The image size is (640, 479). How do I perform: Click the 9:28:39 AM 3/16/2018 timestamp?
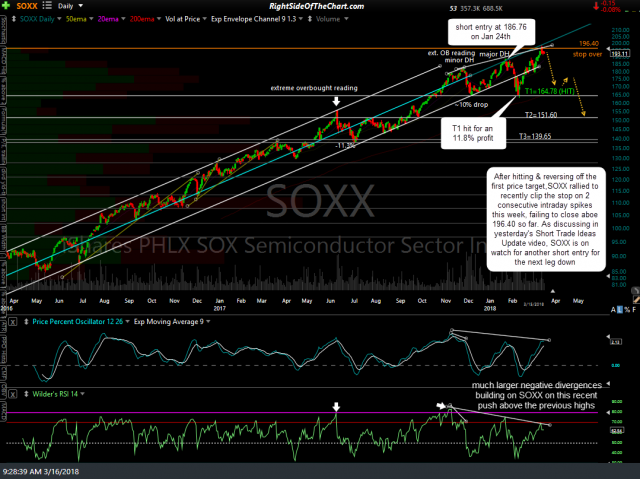point(41,472)
